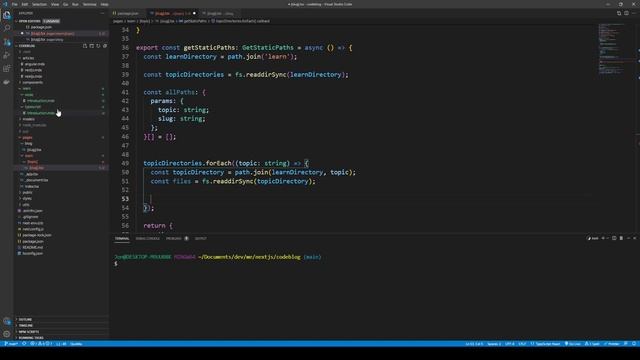Click the New File icon in explorer header
Viewport: 640px width, 360px height.
(85, 46)
